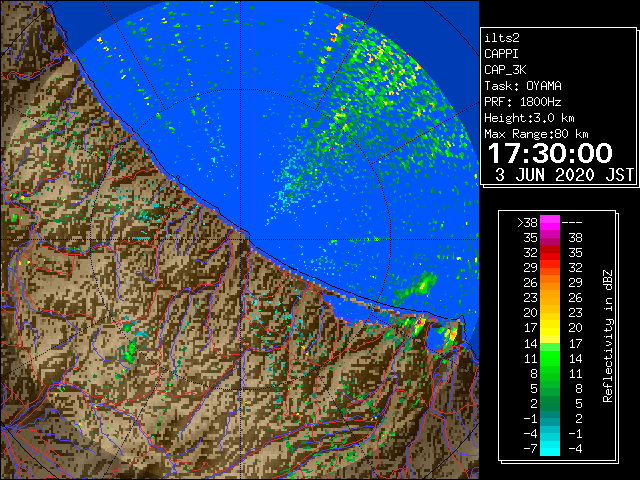Click the 'Task: OYAMA' line
This screenshot has width=640, height=480.
pos(523,86)
